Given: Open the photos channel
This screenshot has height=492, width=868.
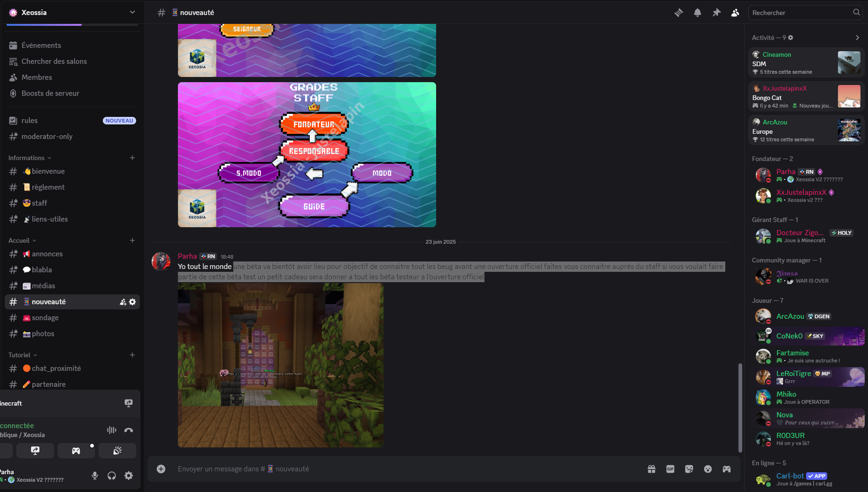Looking at the screenshot, I should coord(72,334).
